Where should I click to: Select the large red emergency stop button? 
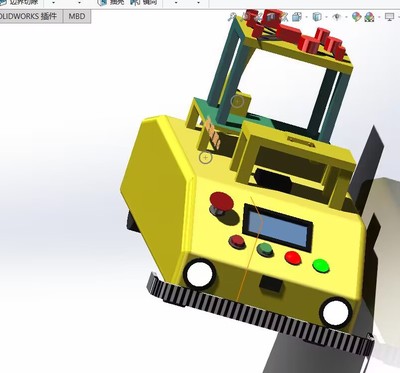click(x=221, y=202)
